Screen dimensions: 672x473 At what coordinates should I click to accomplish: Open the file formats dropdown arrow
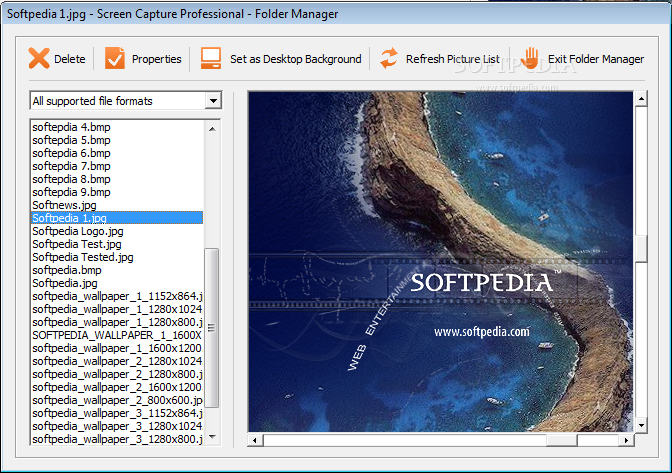pos(213,101)
